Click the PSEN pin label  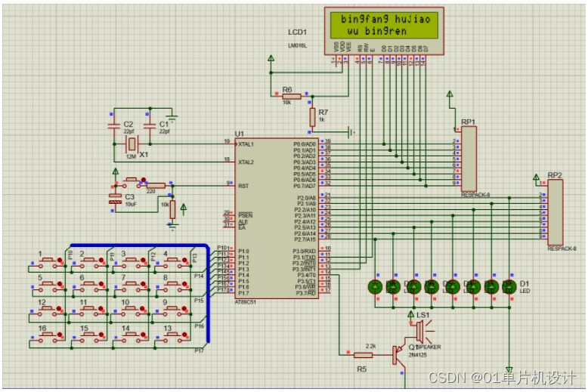[x=245, y=215]
